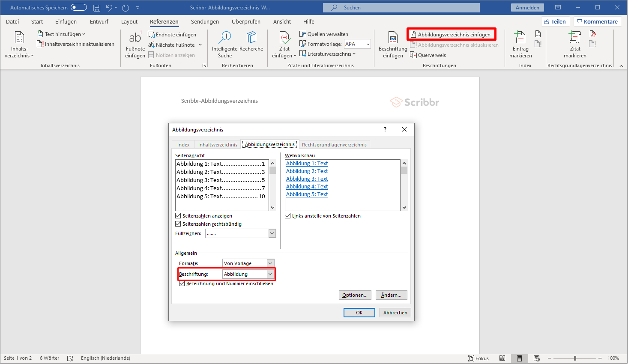Viewport: 628px width, 364px height.
Task: Click the Undo arrow icon
Action: click(x=109, y=8)
